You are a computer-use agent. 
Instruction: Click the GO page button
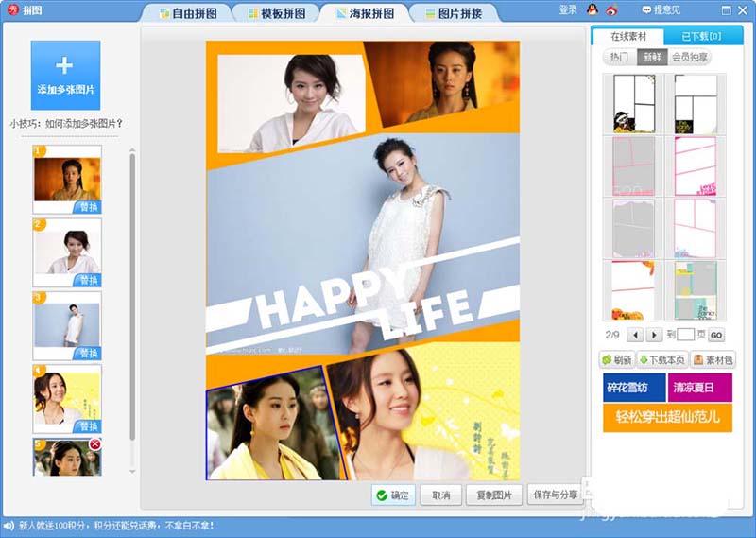[716, 335]
